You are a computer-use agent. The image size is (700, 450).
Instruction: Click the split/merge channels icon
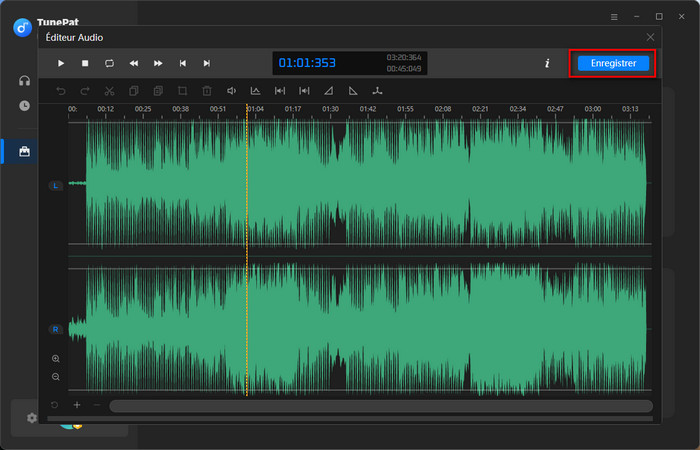tap(377, 91)
